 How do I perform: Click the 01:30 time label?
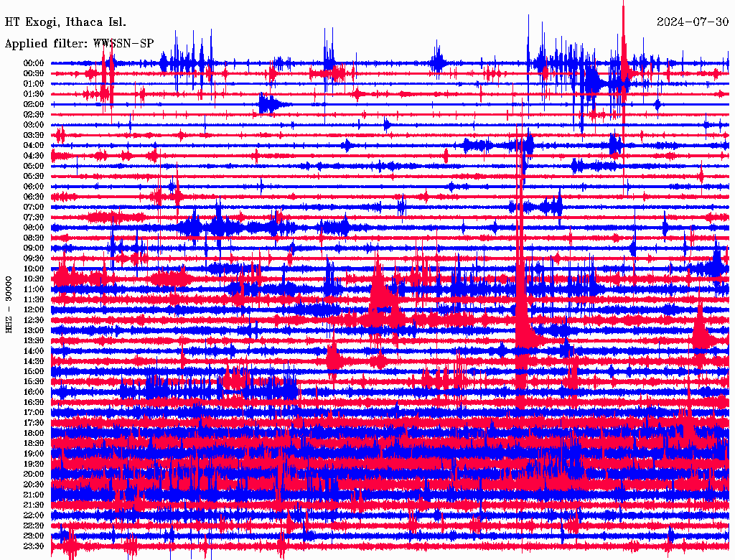[34, 94]
